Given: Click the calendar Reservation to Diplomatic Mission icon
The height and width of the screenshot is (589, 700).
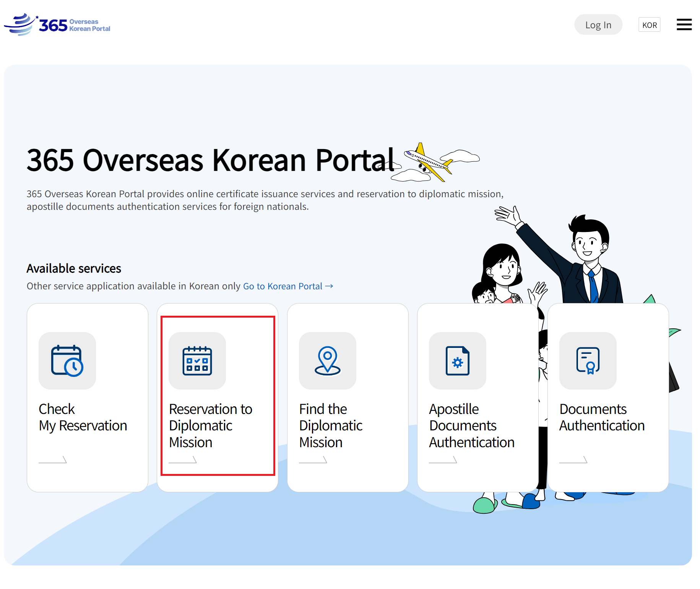Looking at the screenshot, I should coord(197,361).
